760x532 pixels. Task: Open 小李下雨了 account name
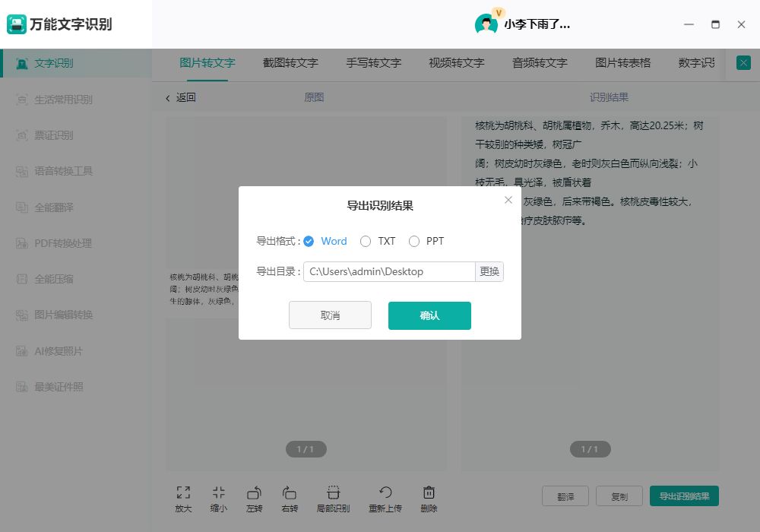537,24
